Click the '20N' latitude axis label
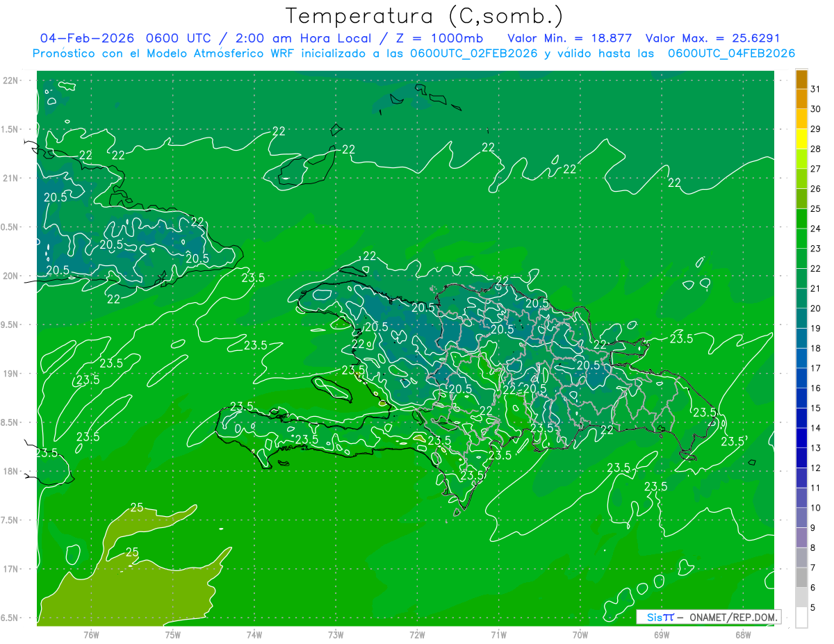 pyautogui.click(x=10, y=276)
